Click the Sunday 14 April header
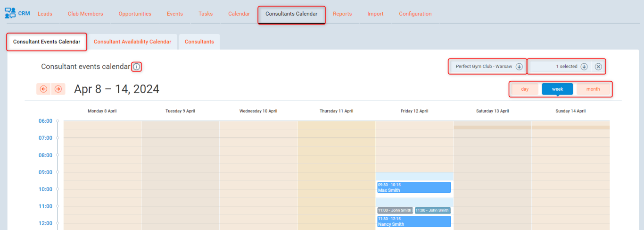 coord(570,111)
